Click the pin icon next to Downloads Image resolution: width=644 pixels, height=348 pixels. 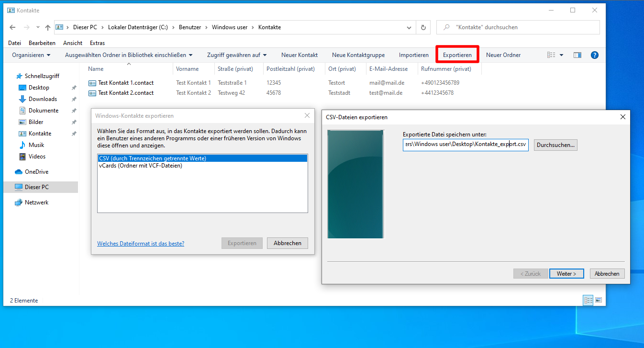coord(74,99)
